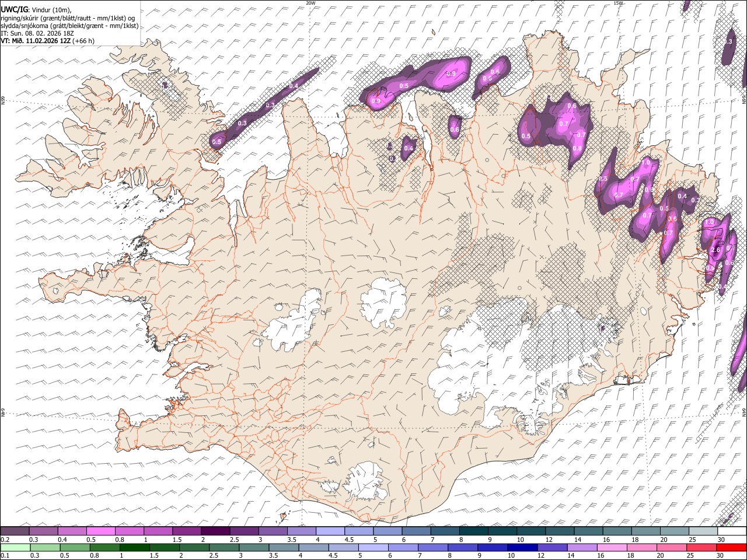Screen dimensions: 747x560
Task: Click the darkest purple swatch labeled 2
Action: [215, 531]
